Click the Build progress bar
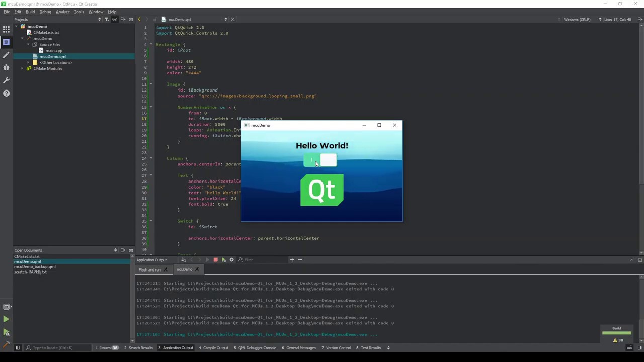 [x=616, y=332]
